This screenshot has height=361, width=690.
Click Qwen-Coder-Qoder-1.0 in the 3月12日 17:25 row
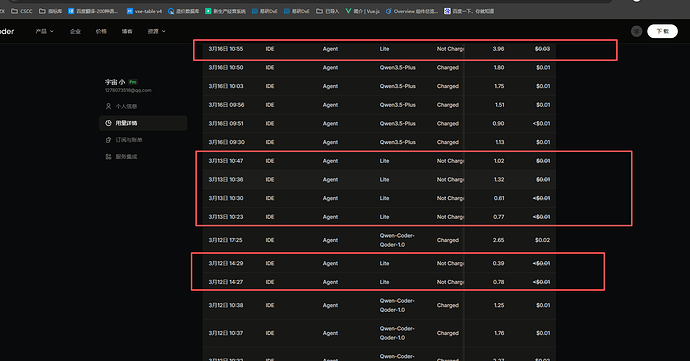click(397, 240)
